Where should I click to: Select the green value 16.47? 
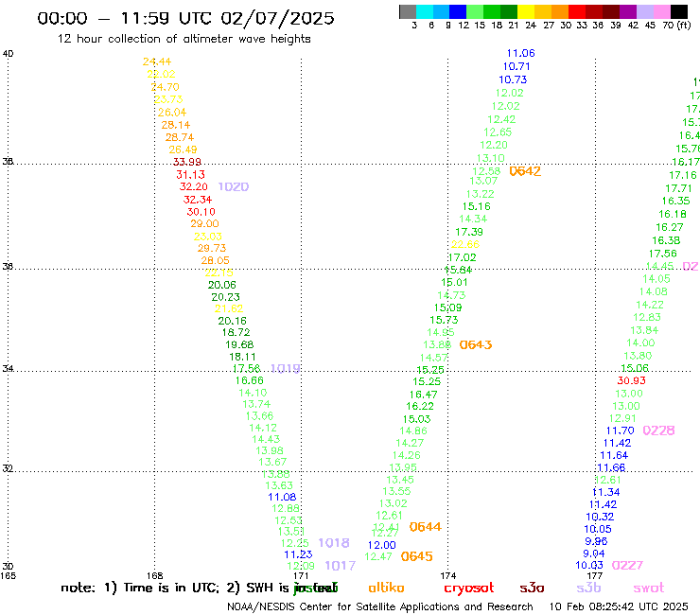tap(423, 395)
